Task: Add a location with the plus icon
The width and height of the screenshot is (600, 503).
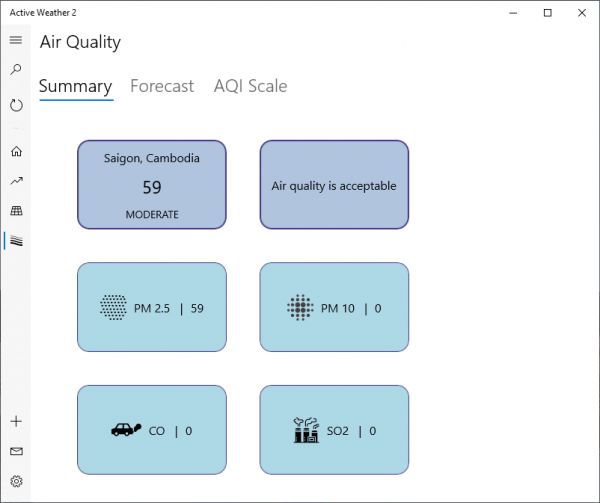Action: click(x=16, y=422)
